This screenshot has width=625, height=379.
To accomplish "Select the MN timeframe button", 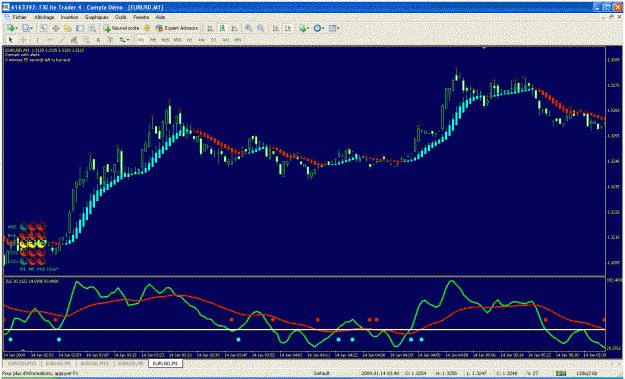I will pos(238,39).
